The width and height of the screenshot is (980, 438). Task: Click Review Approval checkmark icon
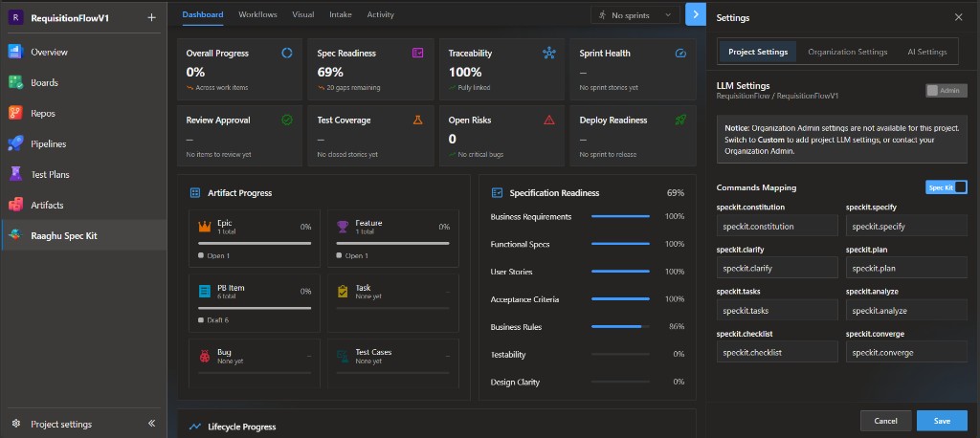(287, 120)
